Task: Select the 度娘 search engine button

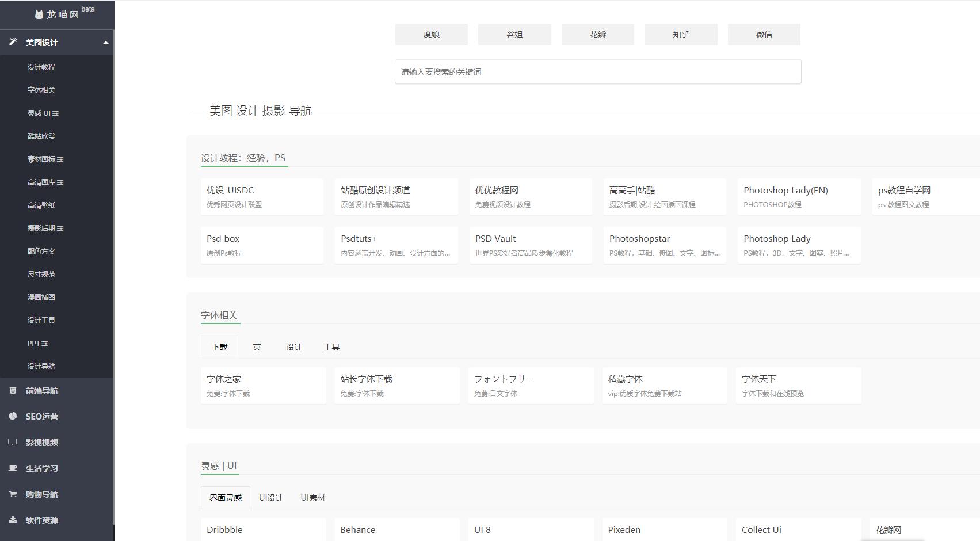Action: (430, 34)
